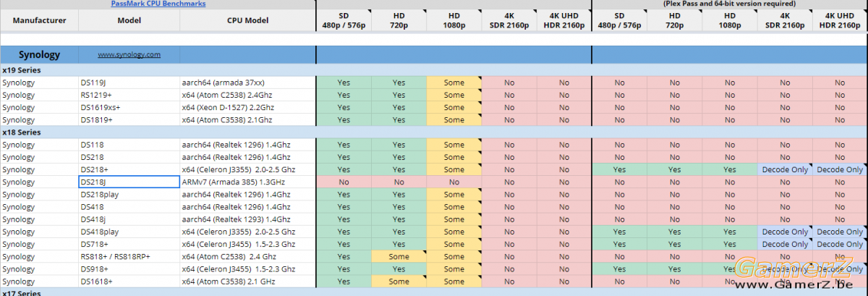Select the DS1618+ model cell
The width and height of the screenshot is (868, 296).
click(x=129, y=282)
